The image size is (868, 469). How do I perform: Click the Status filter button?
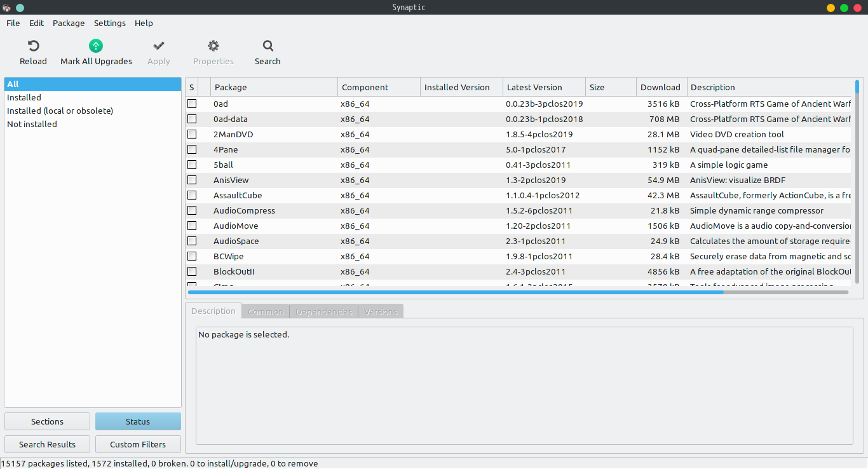click(x=138, y=421)
